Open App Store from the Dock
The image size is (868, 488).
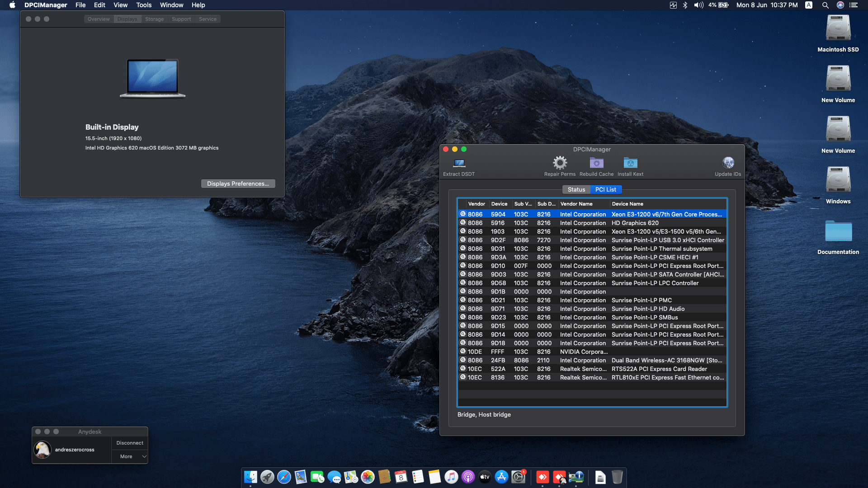pos(501,477)
